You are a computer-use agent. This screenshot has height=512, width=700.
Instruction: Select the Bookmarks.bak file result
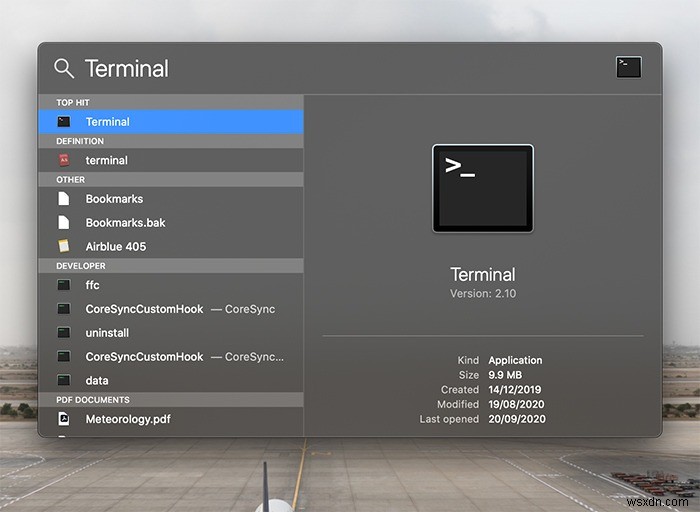point(171,223)
